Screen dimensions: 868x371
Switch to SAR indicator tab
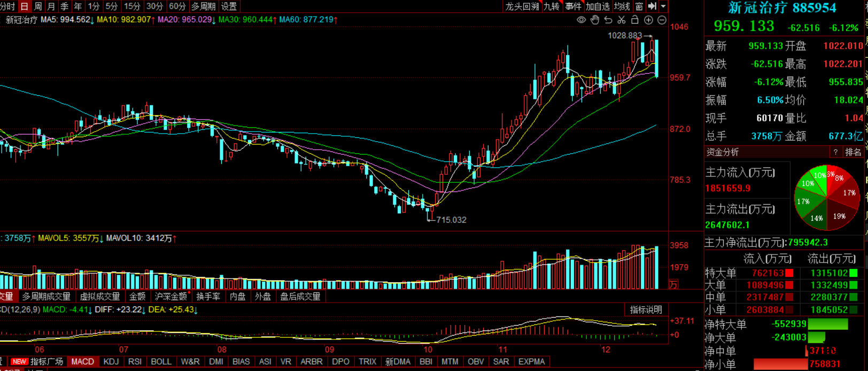pos(501,362)
